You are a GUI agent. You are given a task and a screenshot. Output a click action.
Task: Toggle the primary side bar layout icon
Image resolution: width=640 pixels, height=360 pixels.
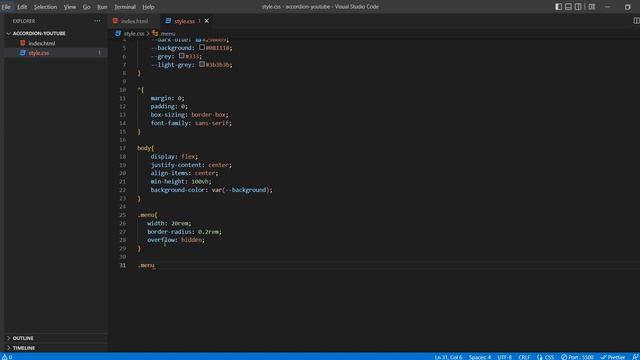(558, 7)
